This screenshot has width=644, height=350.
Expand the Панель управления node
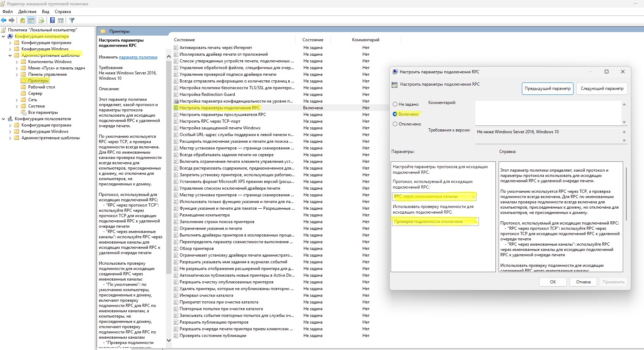click(x=17, y=74)
